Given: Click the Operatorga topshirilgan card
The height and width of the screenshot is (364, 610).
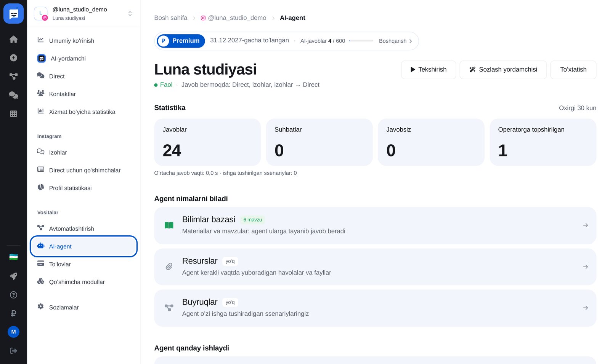Looking at the screenshot, I should (x=543, y=142).
